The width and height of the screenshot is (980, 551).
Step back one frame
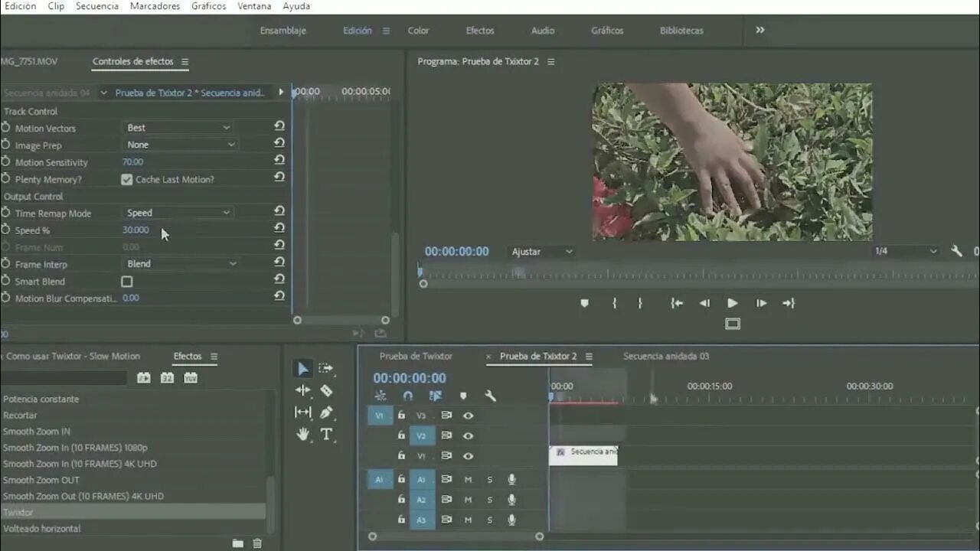(704, 303)
